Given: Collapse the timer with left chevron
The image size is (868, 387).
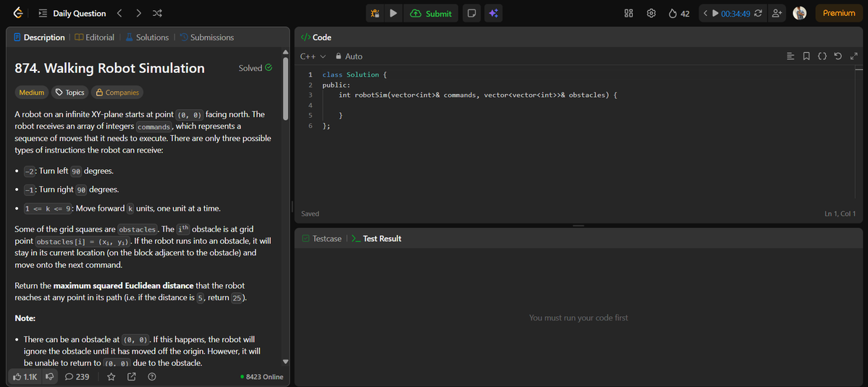Looking at the screenshot, I should (x=706, y=13).
